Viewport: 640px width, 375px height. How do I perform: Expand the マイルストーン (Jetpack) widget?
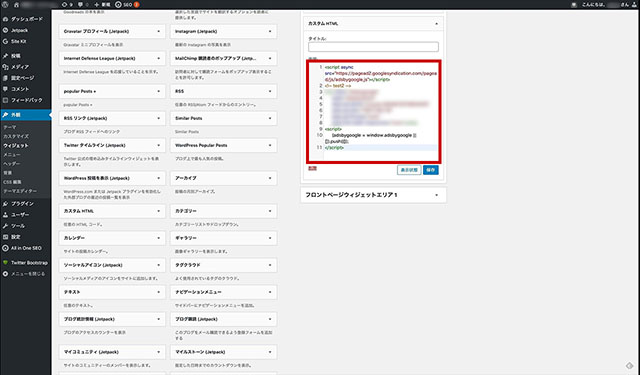[x=270, y=352]
